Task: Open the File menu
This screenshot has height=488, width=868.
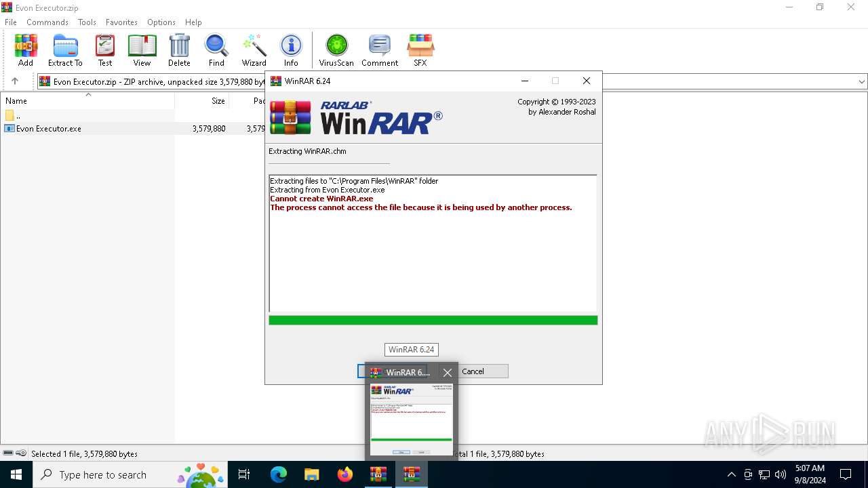Action: point(11,22)
